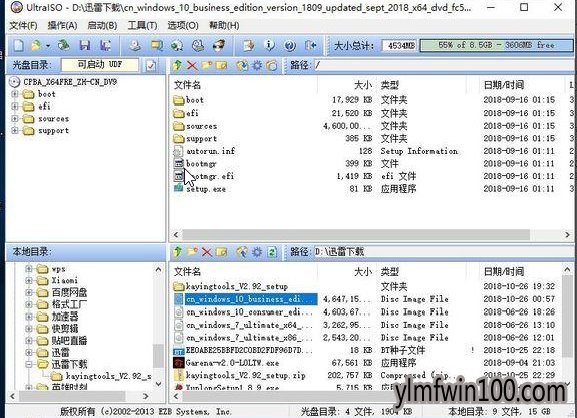Click the Help question mark icon

(x=290, y=46)
